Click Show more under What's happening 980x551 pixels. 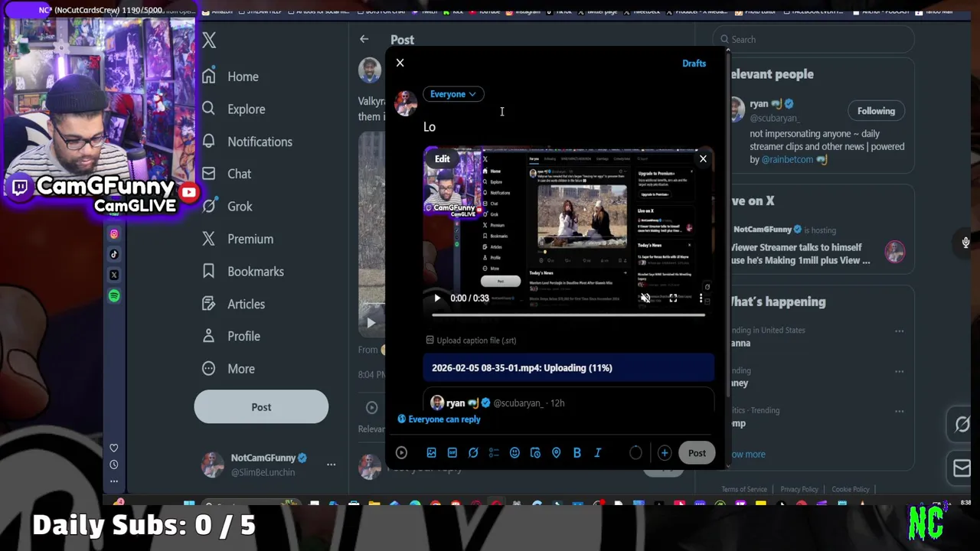[747, 454]
